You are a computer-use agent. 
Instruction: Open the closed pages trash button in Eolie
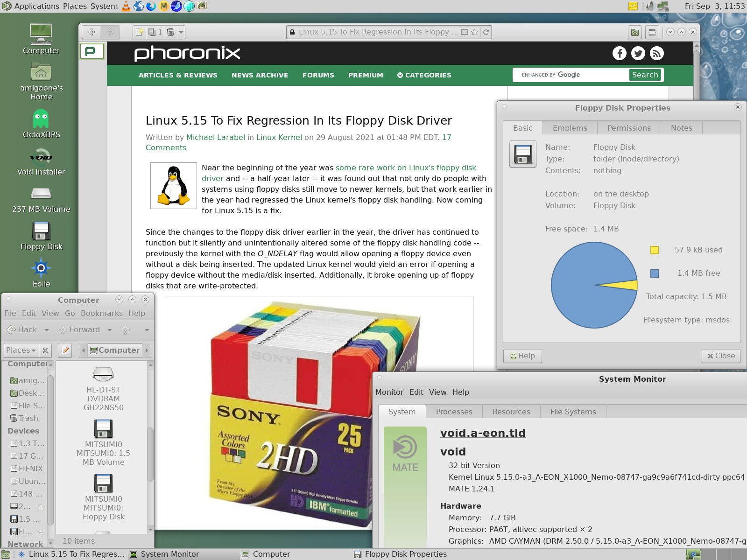coord(170,32)
